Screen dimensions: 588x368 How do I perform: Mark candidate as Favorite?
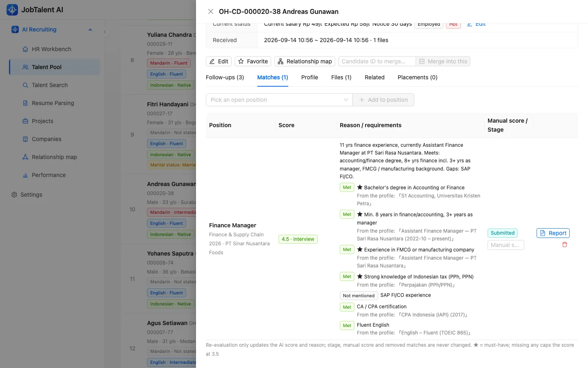253,61
